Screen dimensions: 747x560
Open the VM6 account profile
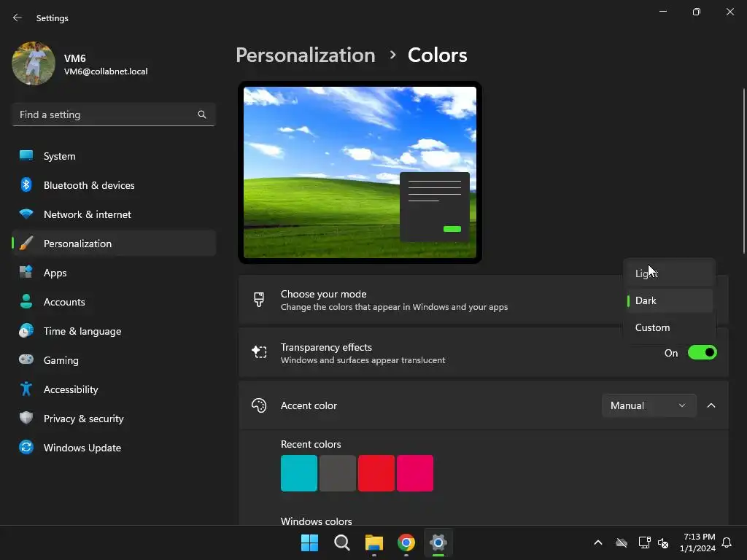coord(80,64)
